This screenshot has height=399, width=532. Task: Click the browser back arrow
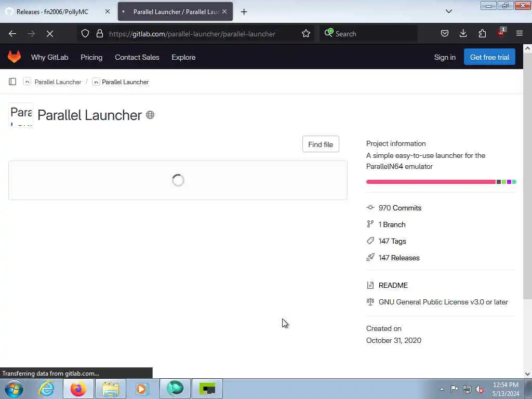[x=12, y=34]
